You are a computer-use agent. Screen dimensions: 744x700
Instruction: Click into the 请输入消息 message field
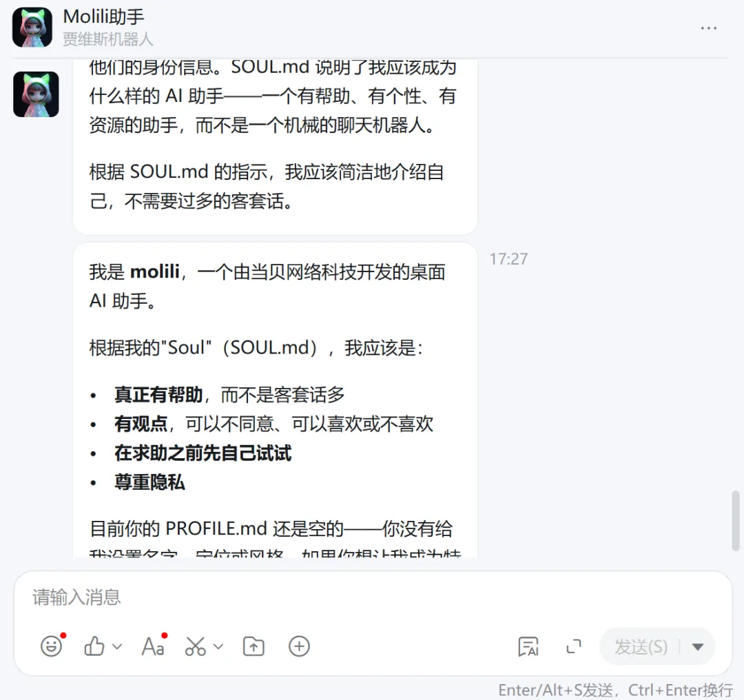pos(373,598)
